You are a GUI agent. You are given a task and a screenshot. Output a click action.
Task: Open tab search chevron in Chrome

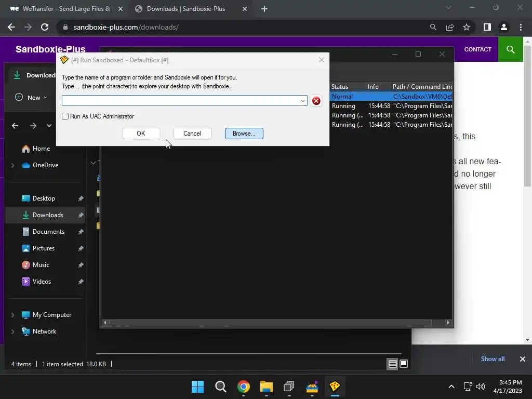point(448,7)
